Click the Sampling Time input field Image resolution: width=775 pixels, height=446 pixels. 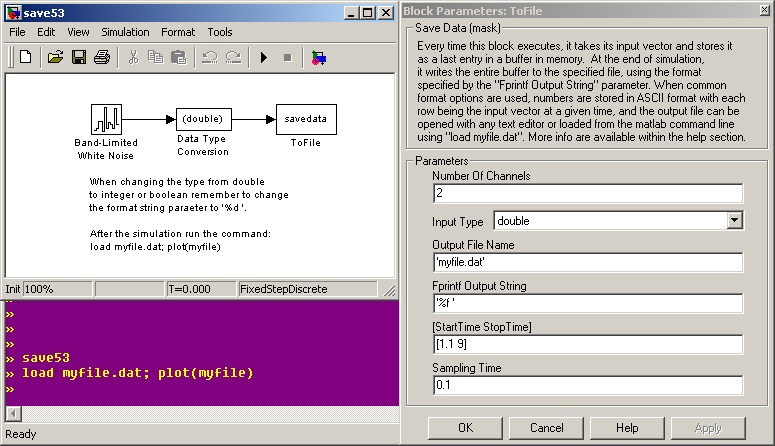588,385
